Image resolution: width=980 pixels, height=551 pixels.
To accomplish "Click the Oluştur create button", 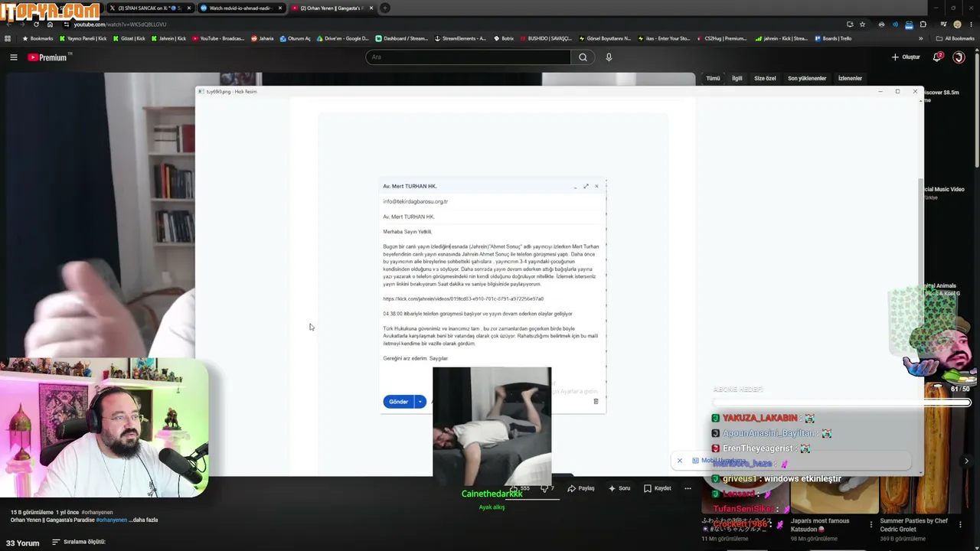I will (x=906, y=57).
